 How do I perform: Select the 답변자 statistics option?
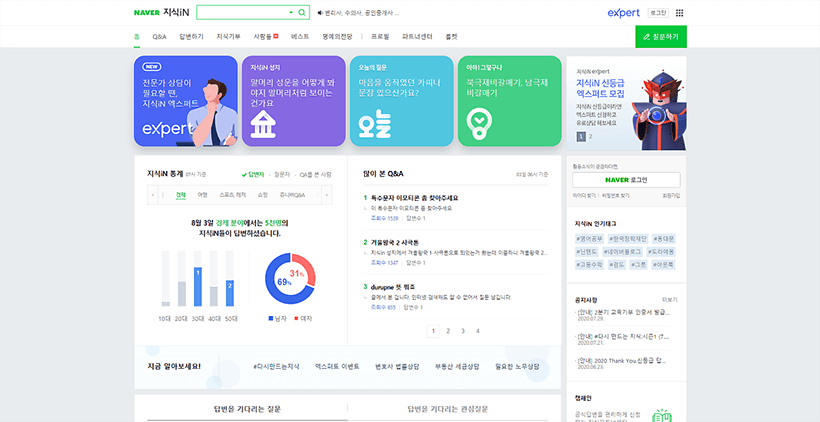click(253, 174)
